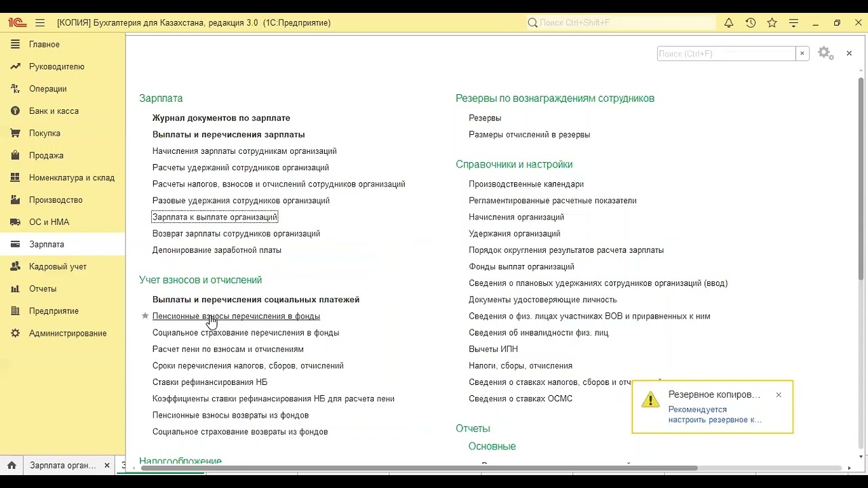Open Выплаты и перечисления зарплаты
868x488 pixels.
(229, 134)
